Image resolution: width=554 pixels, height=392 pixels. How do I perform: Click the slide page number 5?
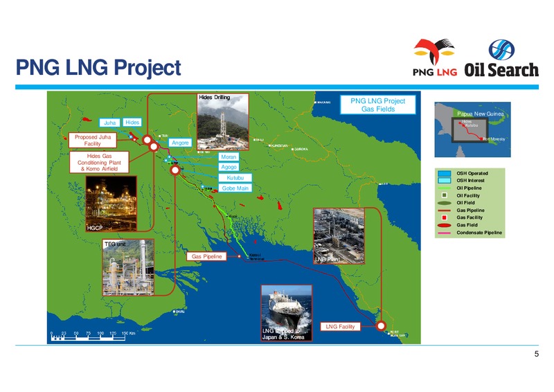coord(536,354)
